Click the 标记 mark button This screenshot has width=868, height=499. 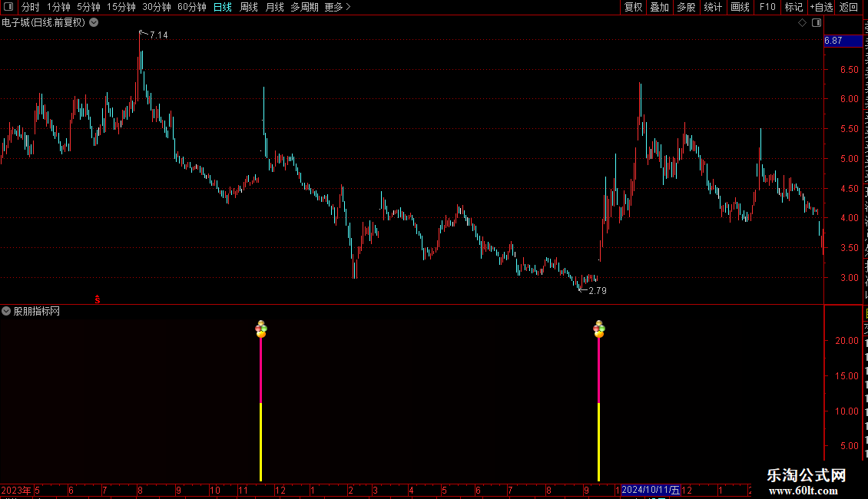point(793,7)
